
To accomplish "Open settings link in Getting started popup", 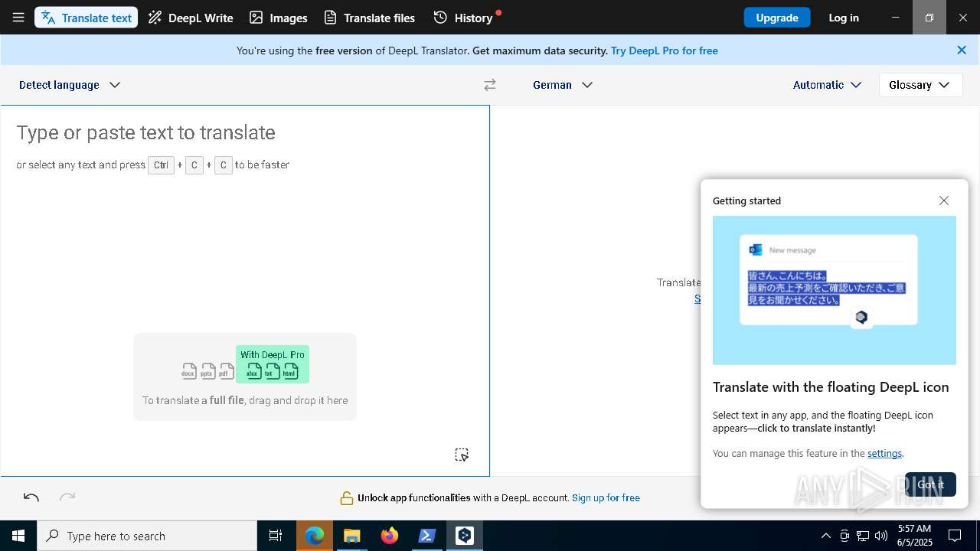I will [x=884, y=453].
